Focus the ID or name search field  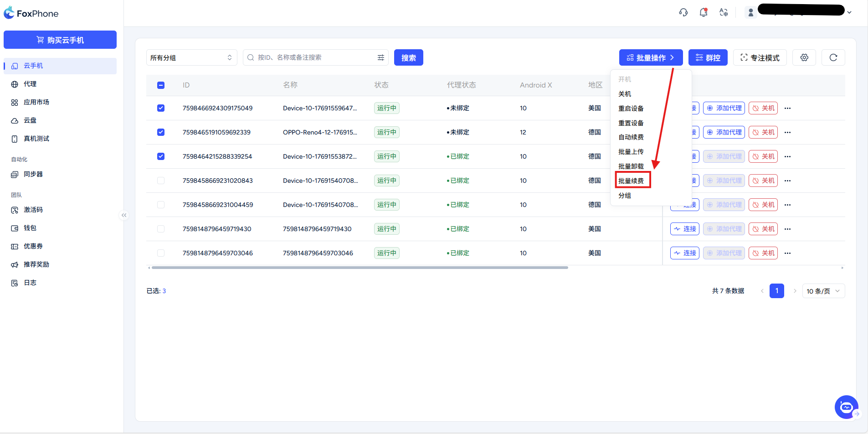point(314,57)
